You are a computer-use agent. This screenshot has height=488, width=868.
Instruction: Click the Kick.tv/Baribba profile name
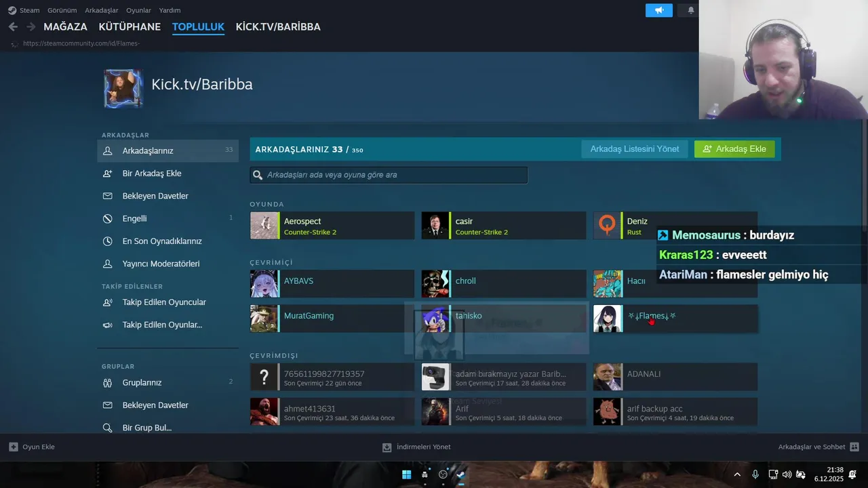coord(202,85)
